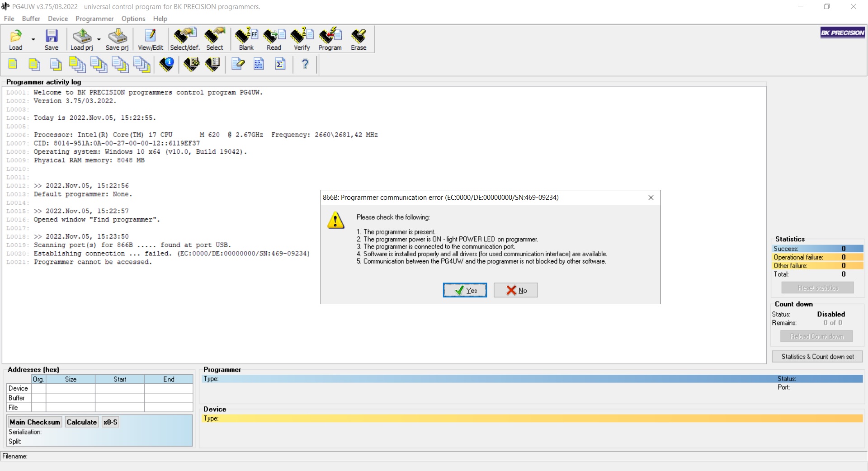
Task: Click the sigma checksum icon
Action: (x=280, y=64)
